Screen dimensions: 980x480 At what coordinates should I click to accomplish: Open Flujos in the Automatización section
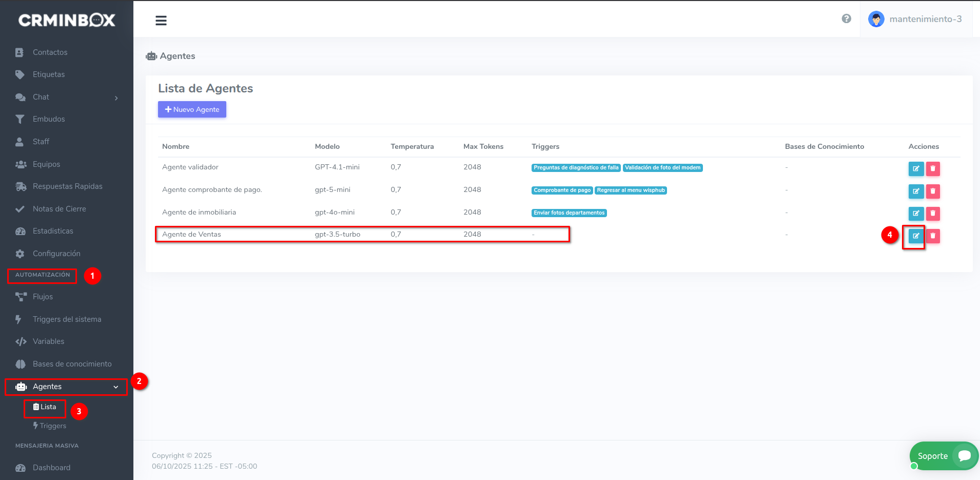[x=43, y=297]
